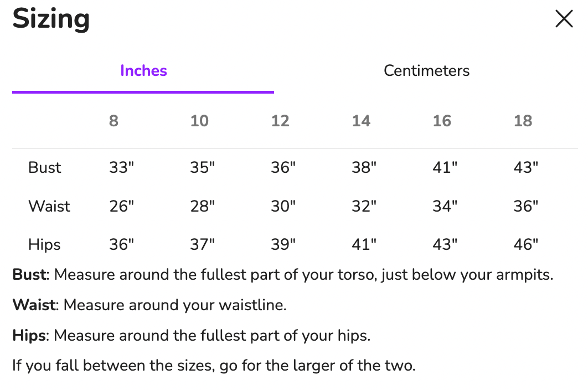Click the Hips row label in the table
588x390 pixels.
(44, 244)
